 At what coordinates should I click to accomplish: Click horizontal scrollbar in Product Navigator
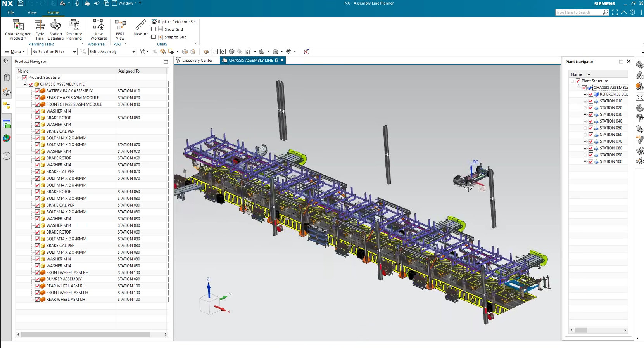point(85,334)
